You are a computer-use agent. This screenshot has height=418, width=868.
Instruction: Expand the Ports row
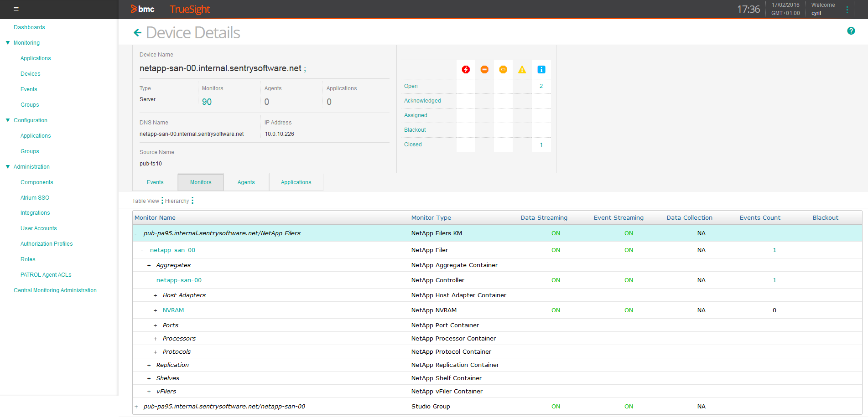click(155, 325)
